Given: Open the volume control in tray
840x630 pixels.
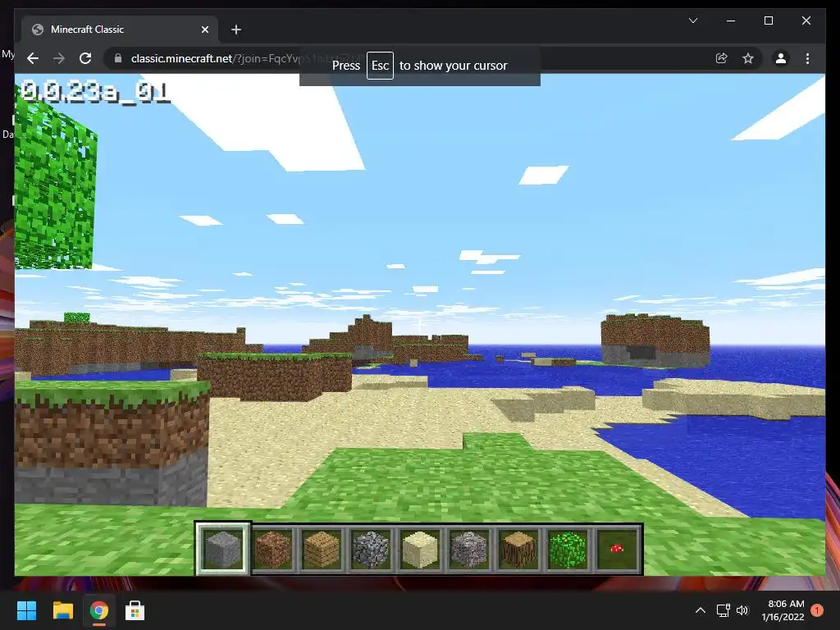Looking at the screenshot, I should (x=742, y=610).
